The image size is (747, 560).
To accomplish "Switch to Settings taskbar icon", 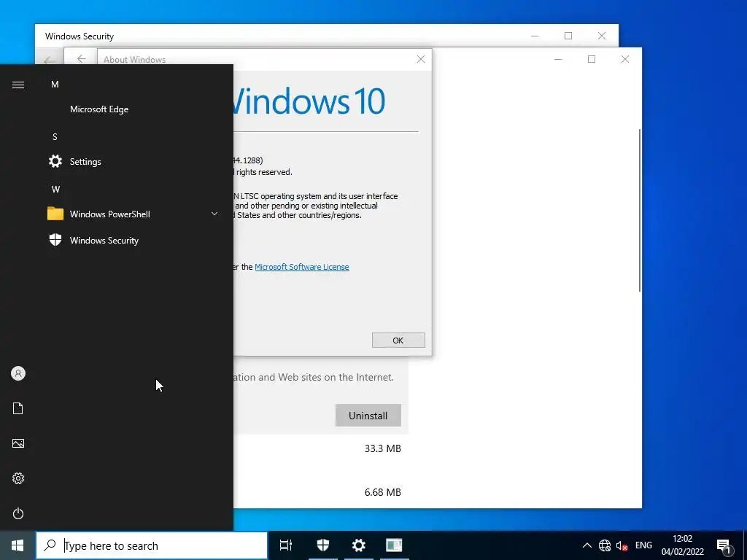I will click(359, 545).
